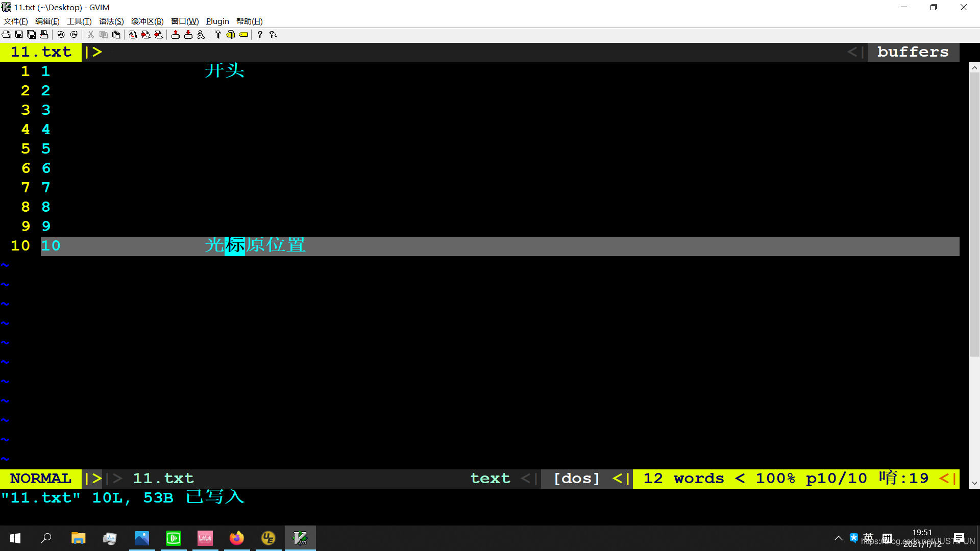Image resolution: width=980 pixels, height=551 pixels.
Task: Open the 文件(F) menu
Action: pyautogui.click(x=15, y=21)
